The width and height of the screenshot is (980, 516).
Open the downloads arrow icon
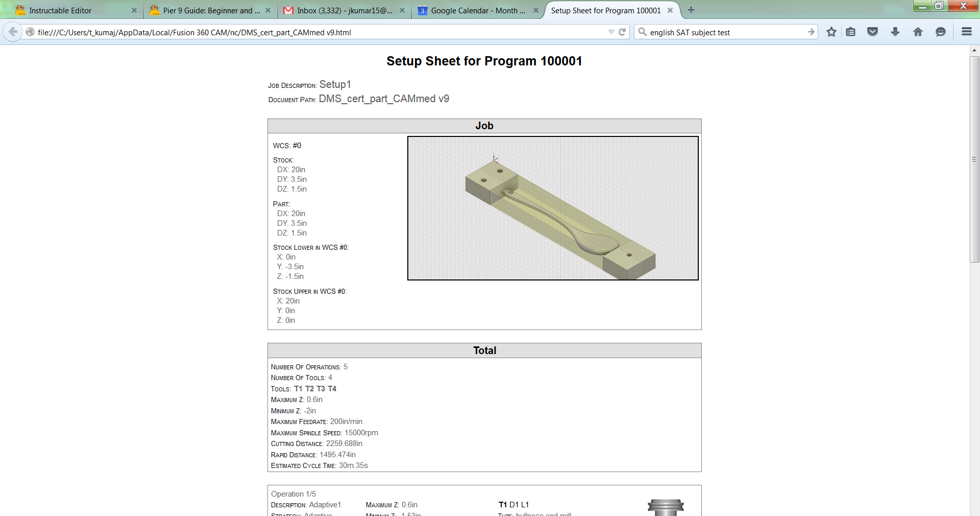click(x=895, y=32)
